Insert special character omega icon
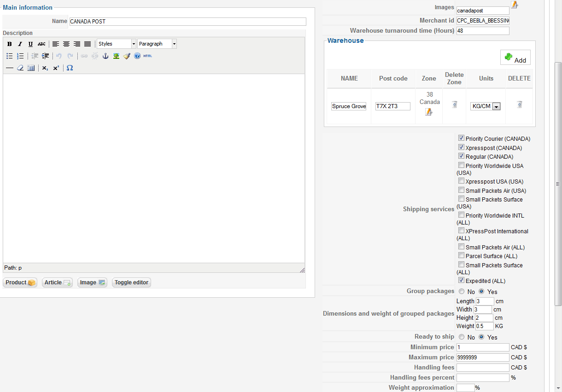Screen dimensions: 562x392 [x=70, y=68]
